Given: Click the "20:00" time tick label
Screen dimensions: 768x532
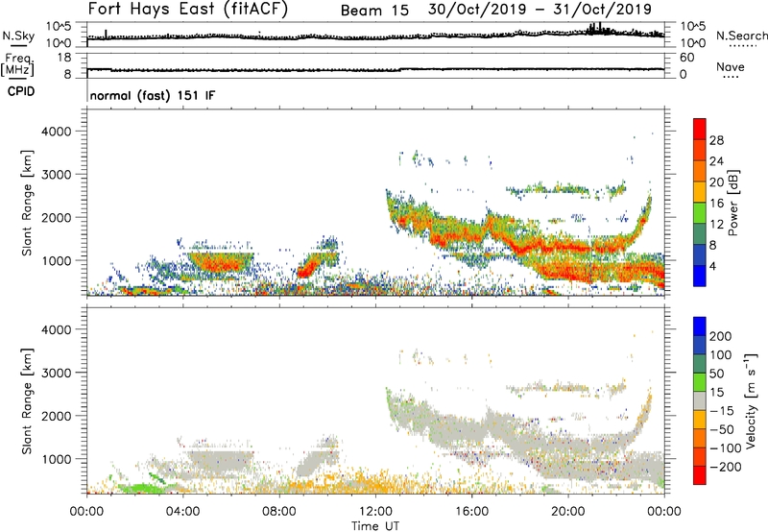Looking at the screenshot, I should tap(568, 512).
